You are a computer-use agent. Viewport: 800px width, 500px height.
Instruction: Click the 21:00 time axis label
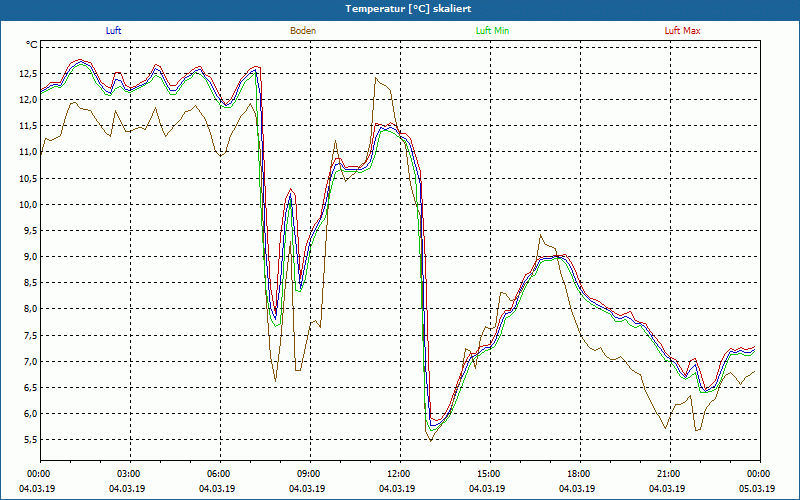(x=670, y=474)
